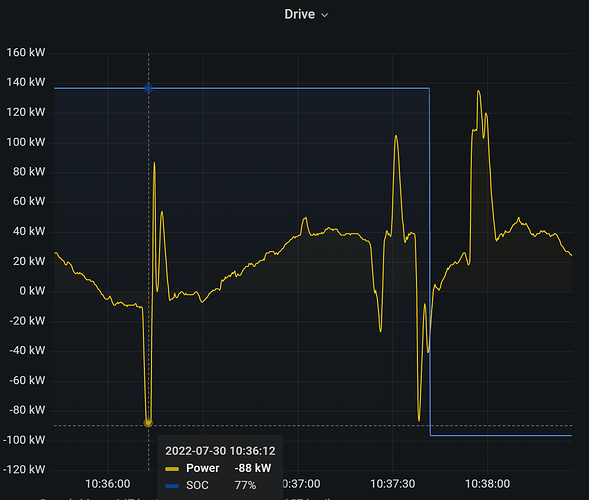
Task: Click the 100 kW y-axis label
Action: tap(26, 142)
